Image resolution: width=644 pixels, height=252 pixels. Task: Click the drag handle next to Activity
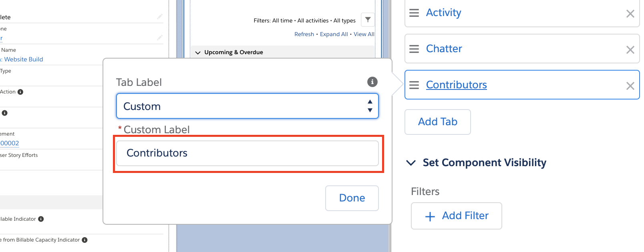tap(414, 12)
